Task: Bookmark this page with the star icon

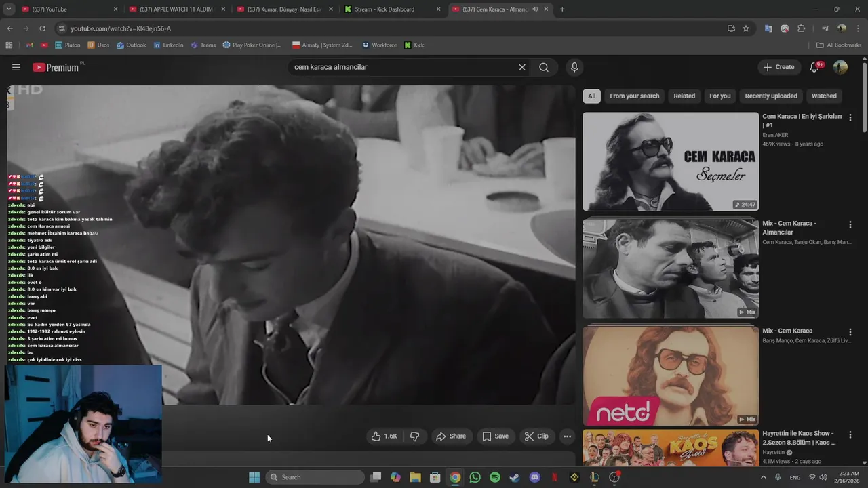Action: tap(746, 28)
